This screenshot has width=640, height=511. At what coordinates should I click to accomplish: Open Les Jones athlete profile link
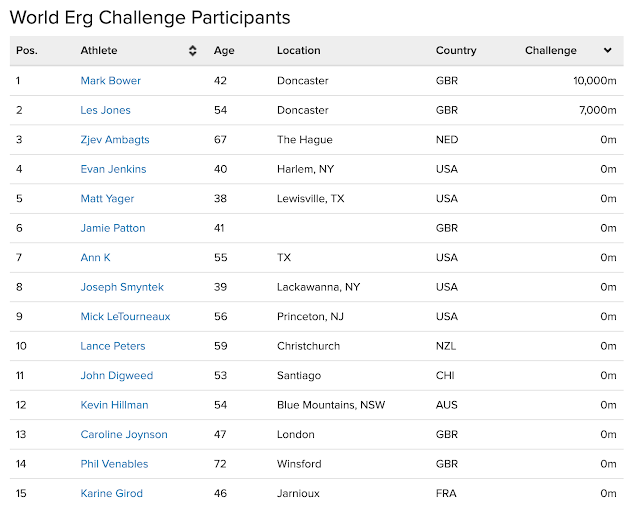tap(105, 110)
